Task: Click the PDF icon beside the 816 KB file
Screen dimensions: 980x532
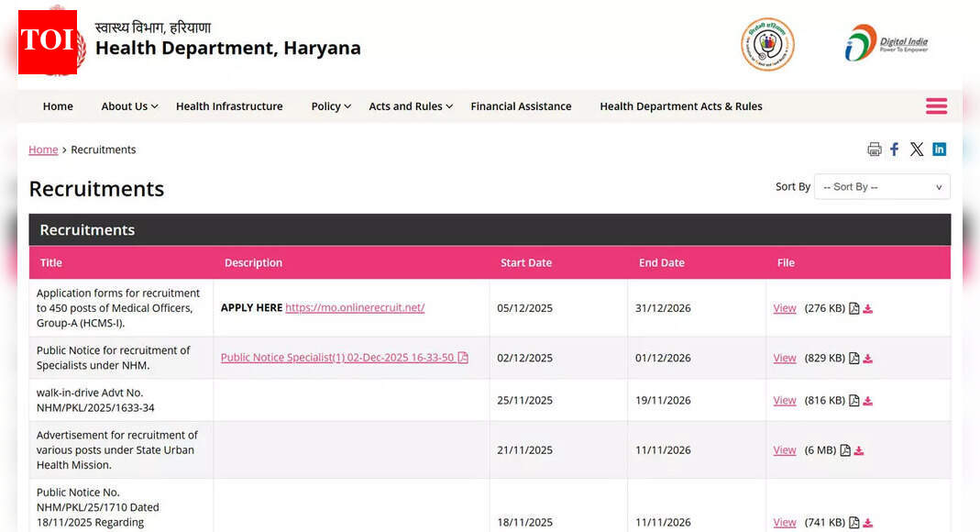Action: [x=853, y=400]
